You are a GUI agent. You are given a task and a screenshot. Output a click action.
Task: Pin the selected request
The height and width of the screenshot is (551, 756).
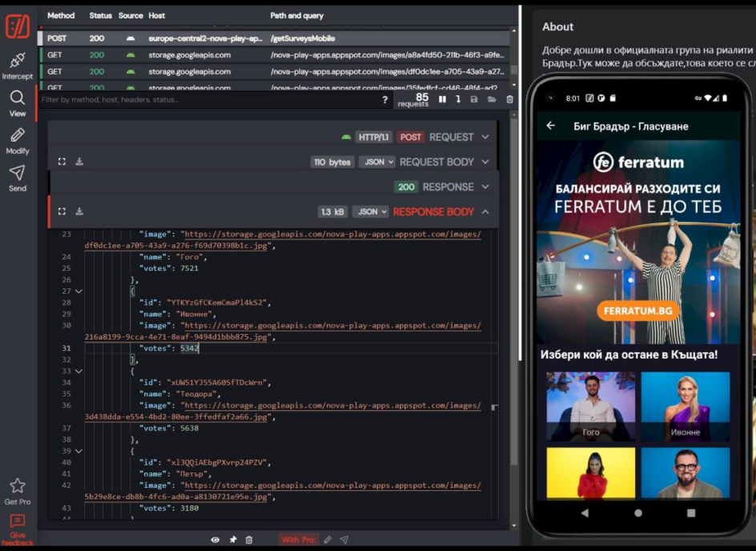tap(233, 540)
